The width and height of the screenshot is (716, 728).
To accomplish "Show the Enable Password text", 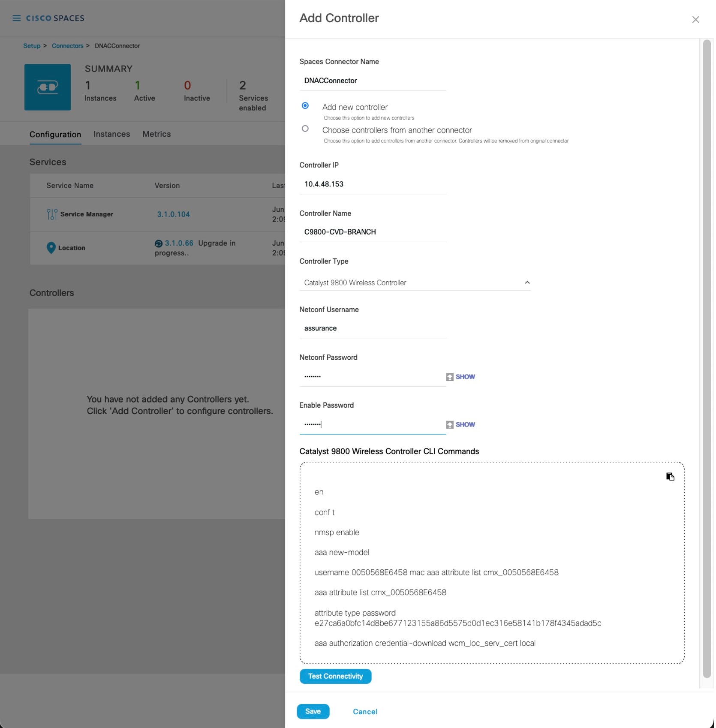I will tap(465, 425).
